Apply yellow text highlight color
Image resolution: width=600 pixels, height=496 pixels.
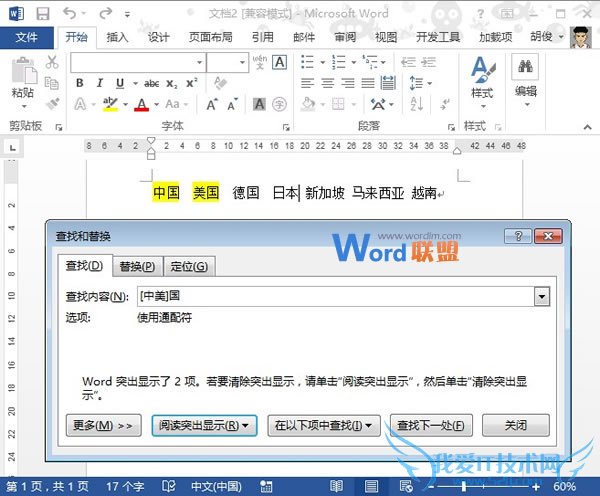point(111,104)
